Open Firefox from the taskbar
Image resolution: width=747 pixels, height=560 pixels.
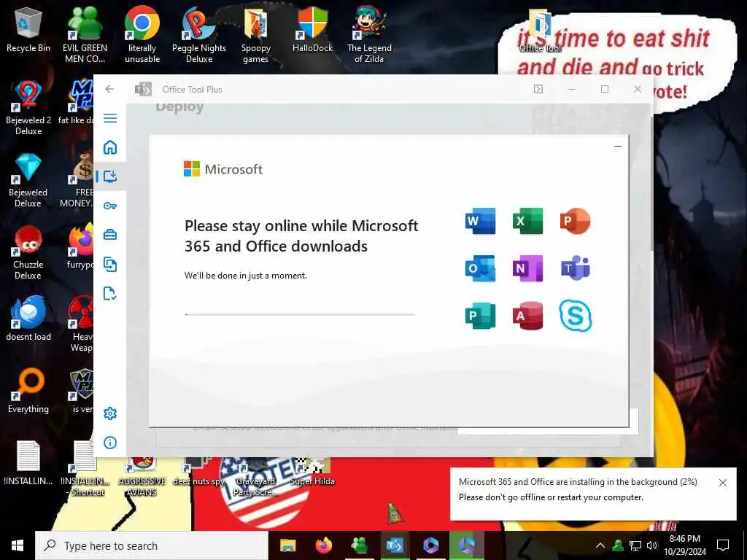323,545
